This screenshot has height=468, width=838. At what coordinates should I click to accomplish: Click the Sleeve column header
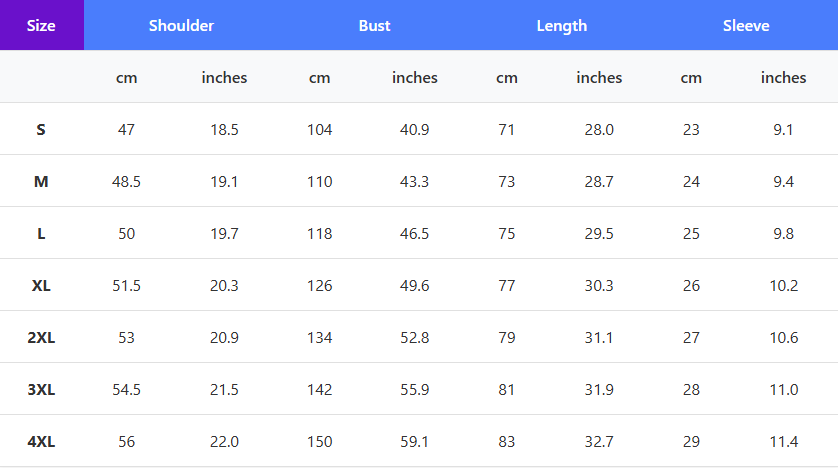(x=746, y=25)
